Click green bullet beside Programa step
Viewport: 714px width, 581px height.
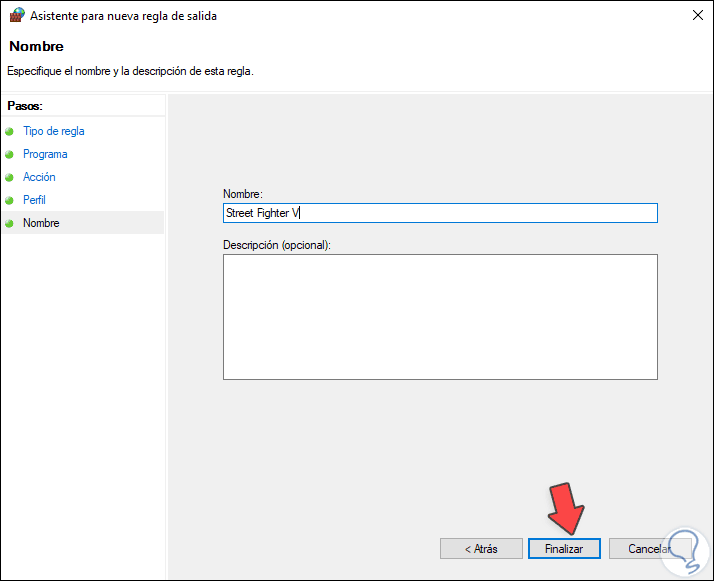pos(10,154)
